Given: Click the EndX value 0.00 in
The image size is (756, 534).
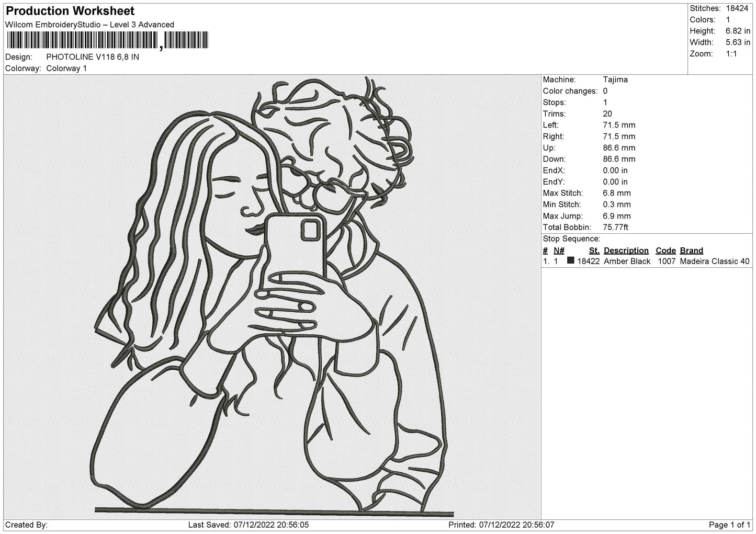Looking at the screenshot, I should coord(615,171).
